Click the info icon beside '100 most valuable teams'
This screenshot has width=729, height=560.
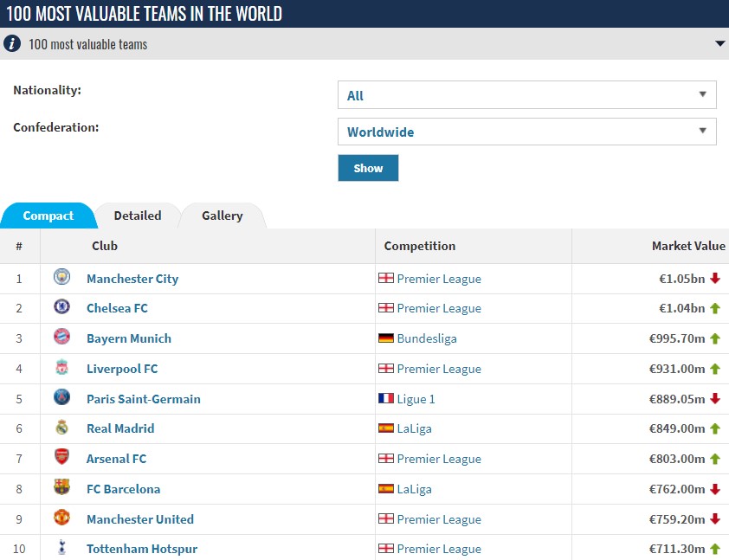pyautogui.click(x=12, y=43)
